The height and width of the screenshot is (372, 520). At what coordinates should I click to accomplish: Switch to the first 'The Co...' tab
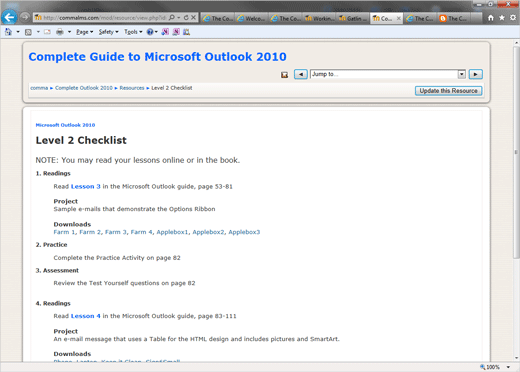217,18
